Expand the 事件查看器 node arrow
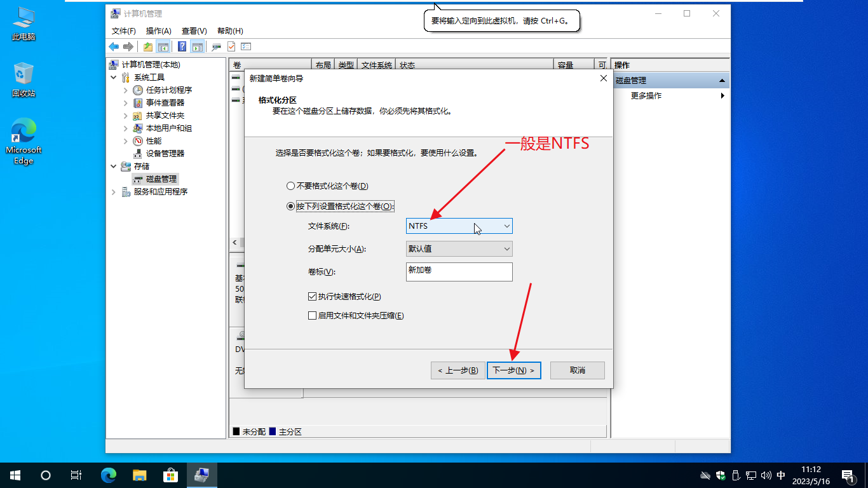The width and height of the screenshot is (868, 488). coord(125,103)
